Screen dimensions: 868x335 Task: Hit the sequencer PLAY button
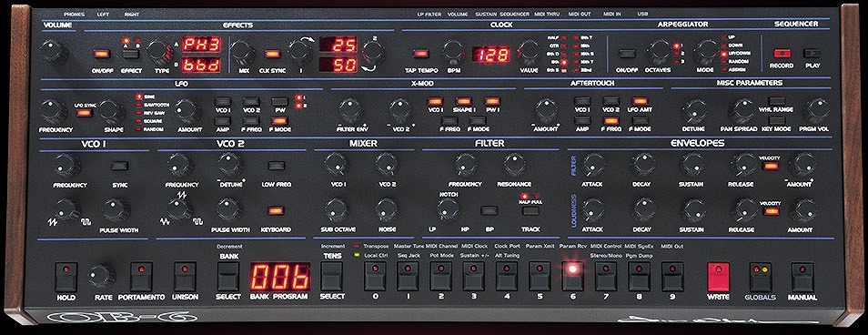[812, 53]
